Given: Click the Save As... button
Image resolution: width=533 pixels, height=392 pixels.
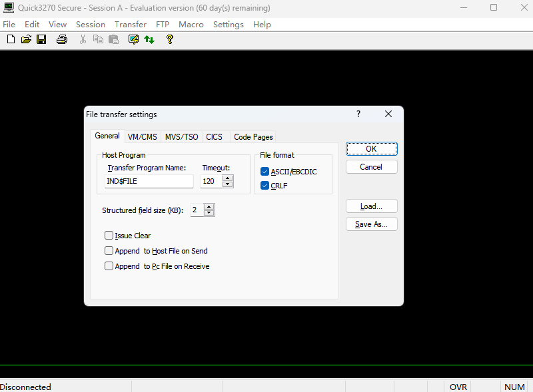Looking at the screenshot, I should pyautogui.click(x=372, y=224).
